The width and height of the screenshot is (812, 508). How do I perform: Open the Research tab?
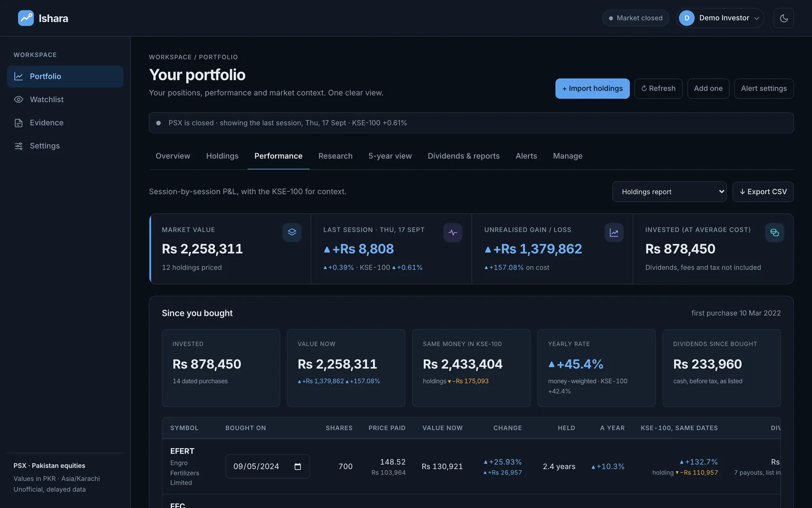pyautogui.click(x=335, y=156)
